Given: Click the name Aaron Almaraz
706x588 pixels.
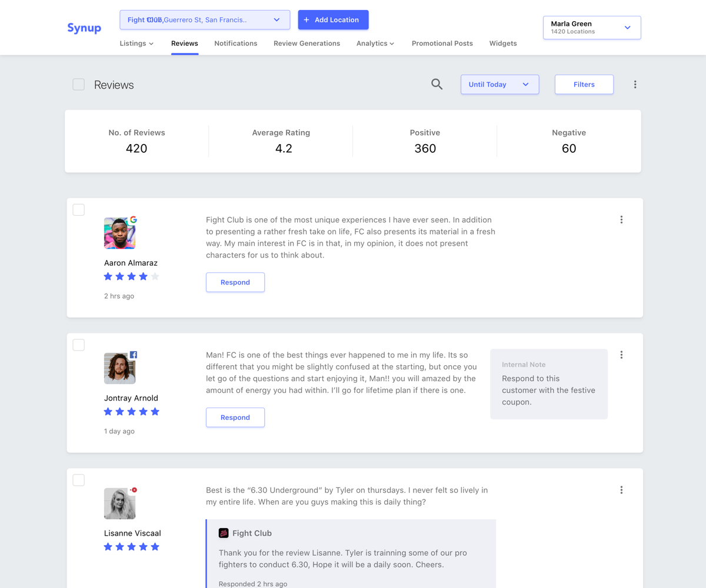Looking at the screenshot, I should pyautogui.click(x=131, y=263).
